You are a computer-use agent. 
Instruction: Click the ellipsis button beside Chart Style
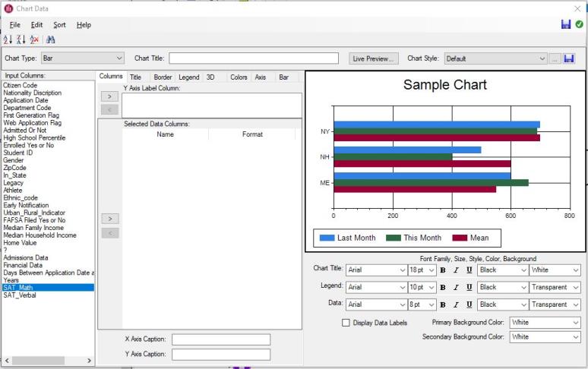[x=555, y=58]
